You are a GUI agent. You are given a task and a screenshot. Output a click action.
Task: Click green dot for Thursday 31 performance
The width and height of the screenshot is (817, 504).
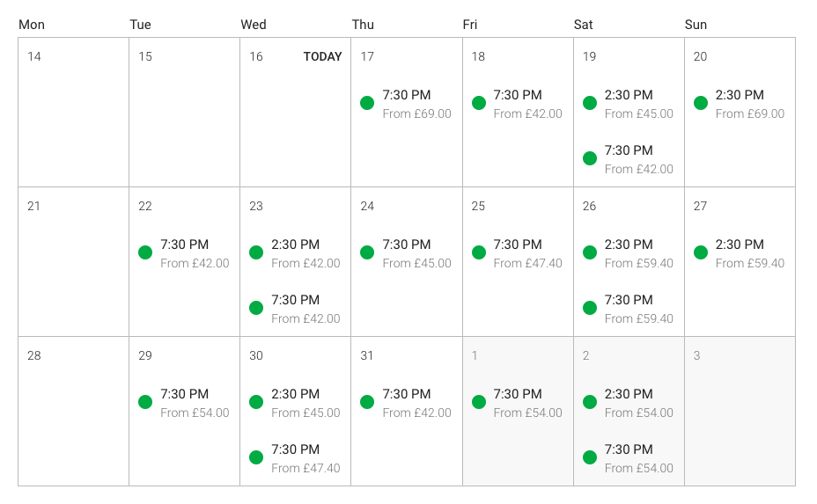tap(367, 402)
